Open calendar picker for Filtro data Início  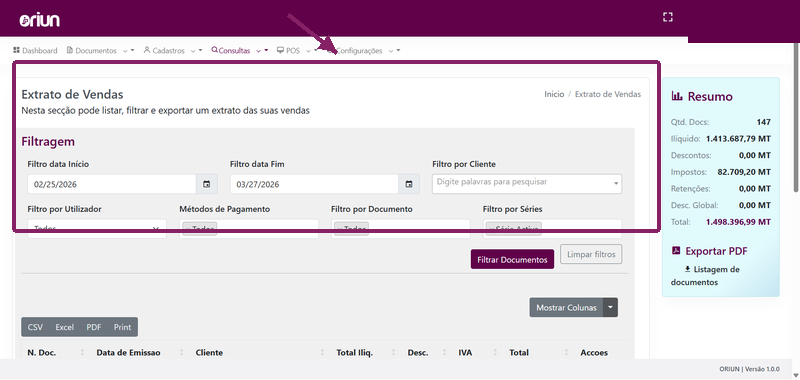[x=207, y=184]
